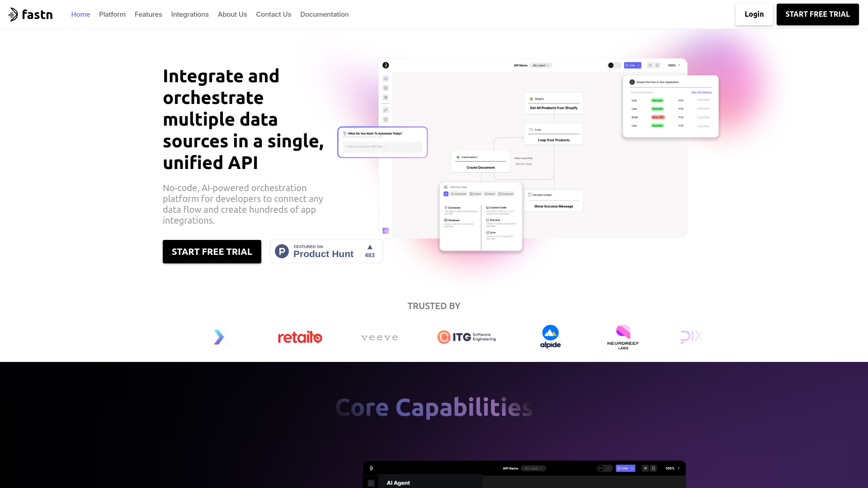Toggle the Draft status row visibility

[634, 117]
